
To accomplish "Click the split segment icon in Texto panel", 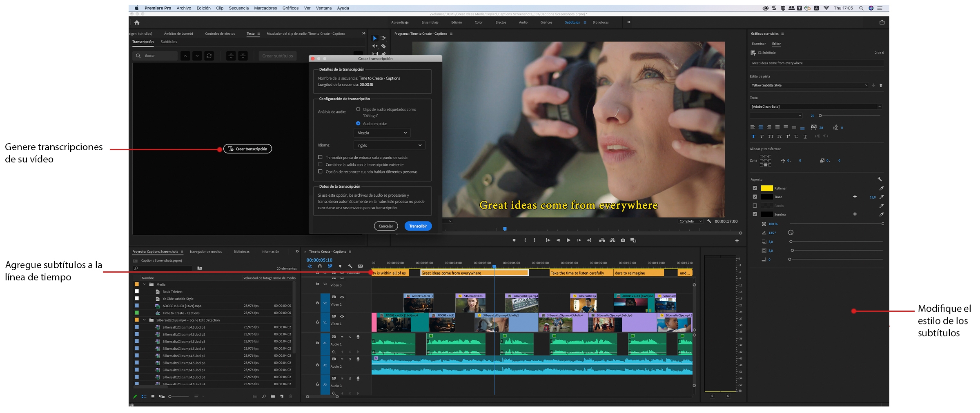I will tap(231, 56).
